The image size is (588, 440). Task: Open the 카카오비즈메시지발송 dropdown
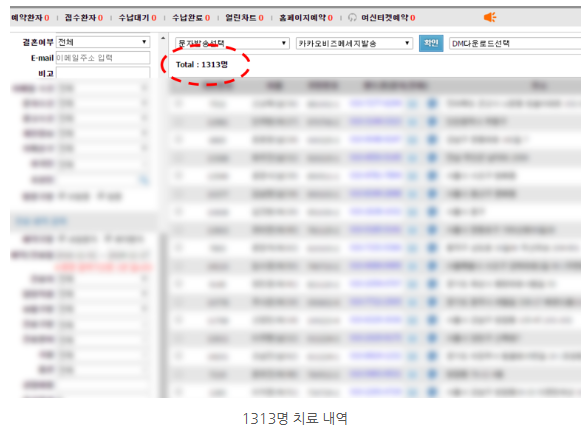(354, 44)
